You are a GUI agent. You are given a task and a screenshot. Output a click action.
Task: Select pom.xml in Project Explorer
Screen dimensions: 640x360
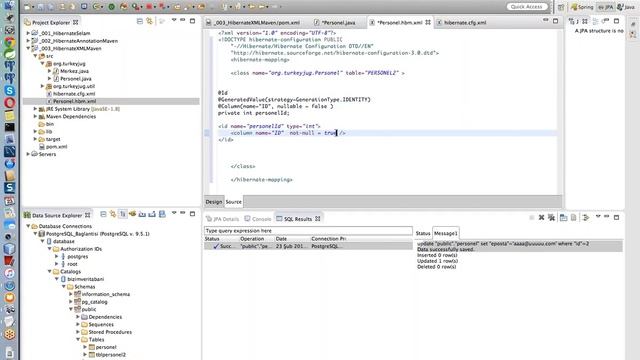pos(56,147)
